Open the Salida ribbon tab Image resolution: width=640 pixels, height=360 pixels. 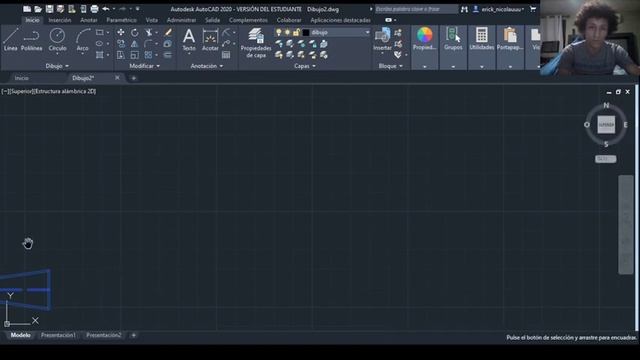tap(212, 20)
